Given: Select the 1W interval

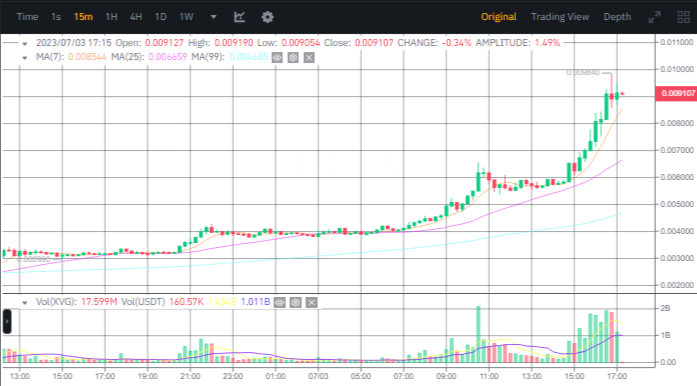Looking at the screenshot, I should (x=186, y=17).
